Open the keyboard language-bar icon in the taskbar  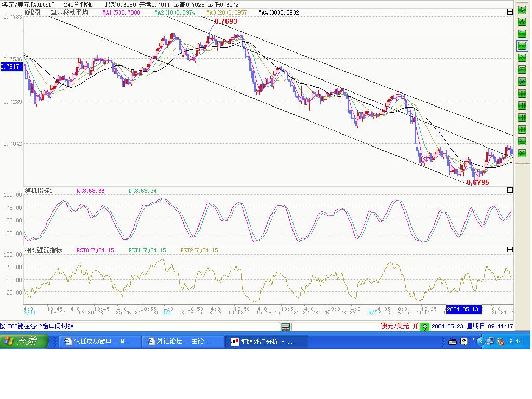[453, 342]
